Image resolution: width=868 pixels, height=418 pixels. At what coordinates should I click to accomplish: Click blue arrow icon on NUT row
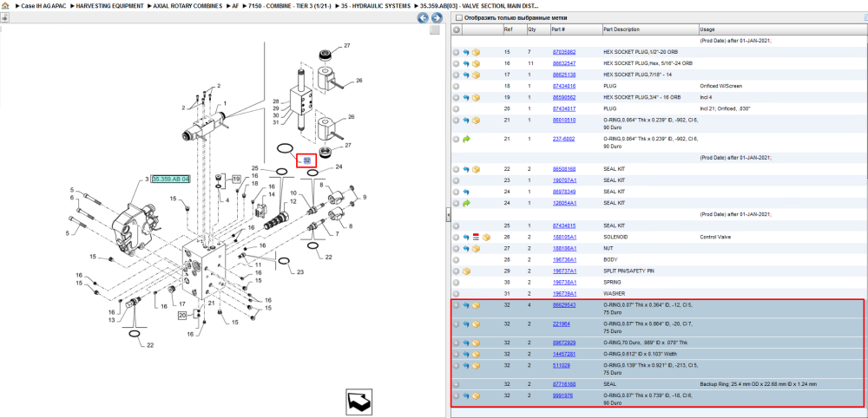click(466, 248)
